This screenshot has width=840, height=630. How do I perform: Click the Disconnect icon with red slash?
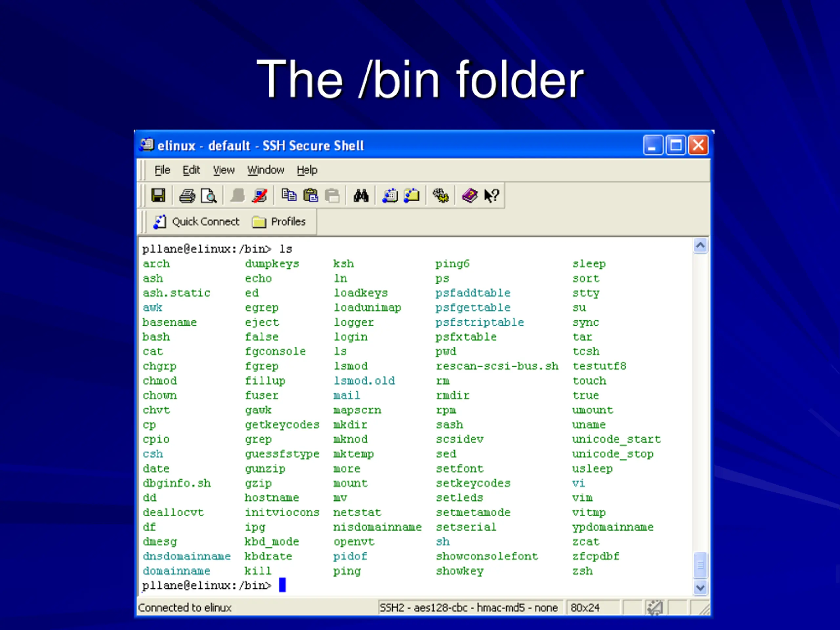pos(260,196)
